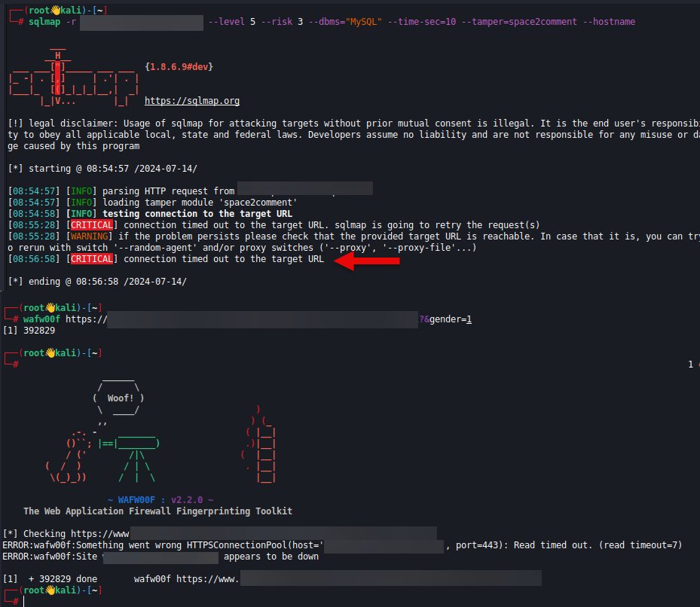
Task: Click the '--random-agent' suggestion text
Action: (x=155, y=248)
